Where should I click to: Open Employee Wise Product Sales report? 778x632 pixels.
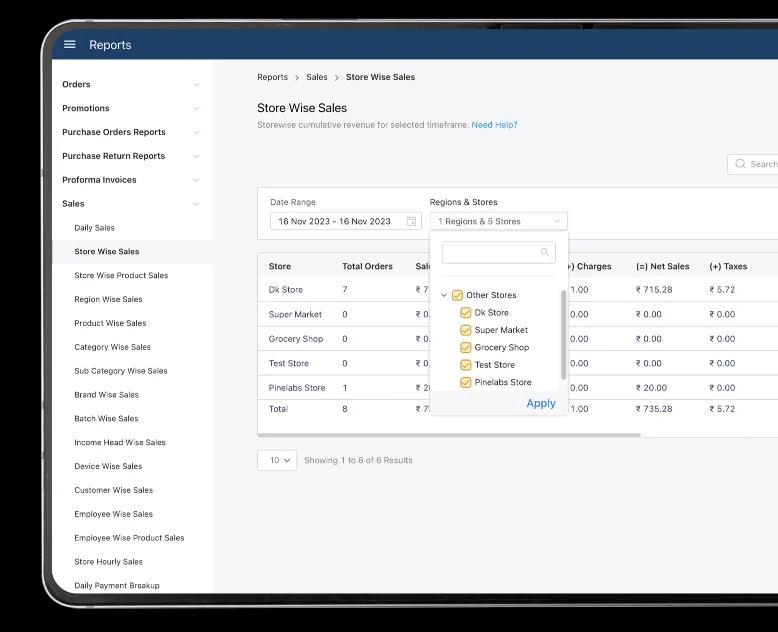129,537
